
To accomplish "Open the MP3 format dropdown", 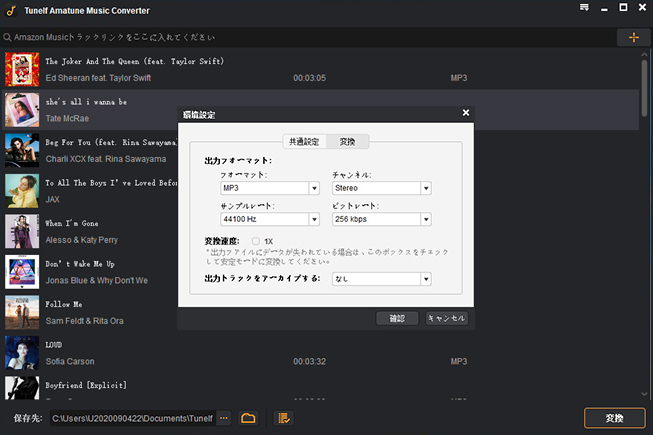I will click(x=314, y=188).
